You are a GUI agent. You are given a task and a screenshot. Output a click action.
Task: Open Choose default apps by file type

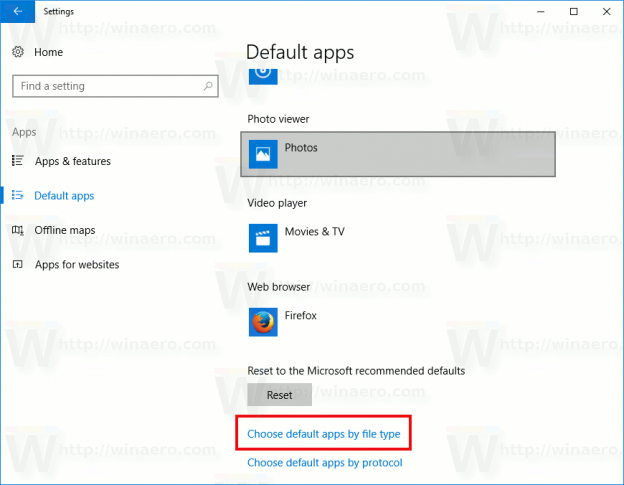(324, 434)
